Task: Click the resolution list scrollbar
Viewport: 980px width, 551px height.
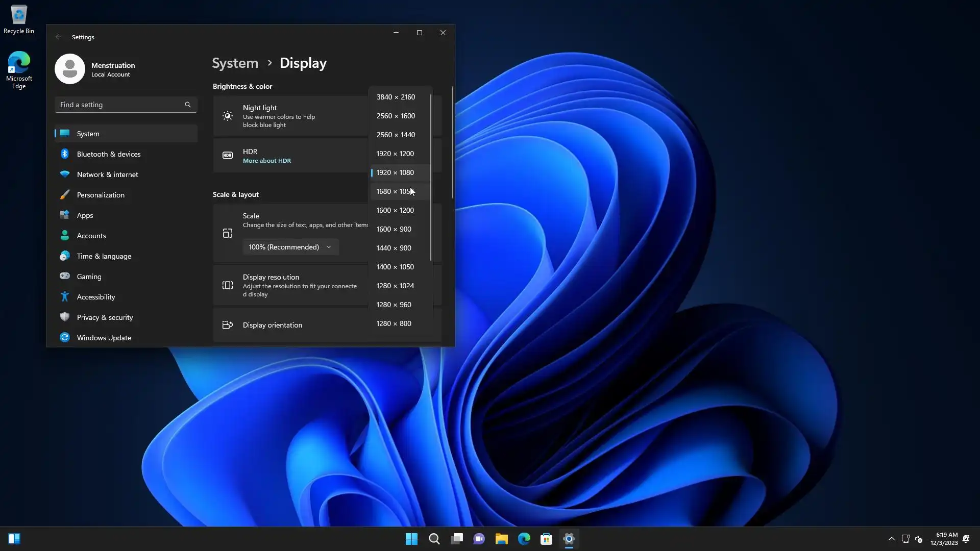Action: [431, 177]
